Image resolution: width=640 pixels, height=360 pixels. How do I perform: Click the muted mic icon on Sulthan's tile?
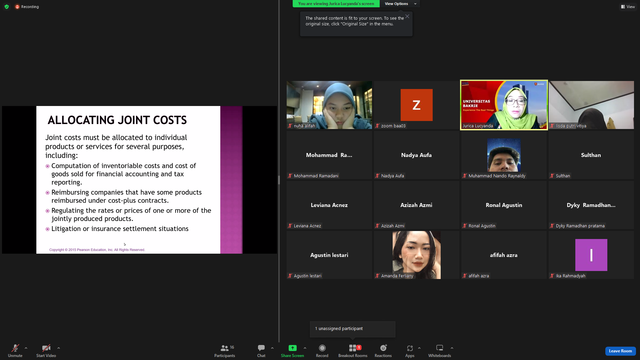(x=552, y=176)
